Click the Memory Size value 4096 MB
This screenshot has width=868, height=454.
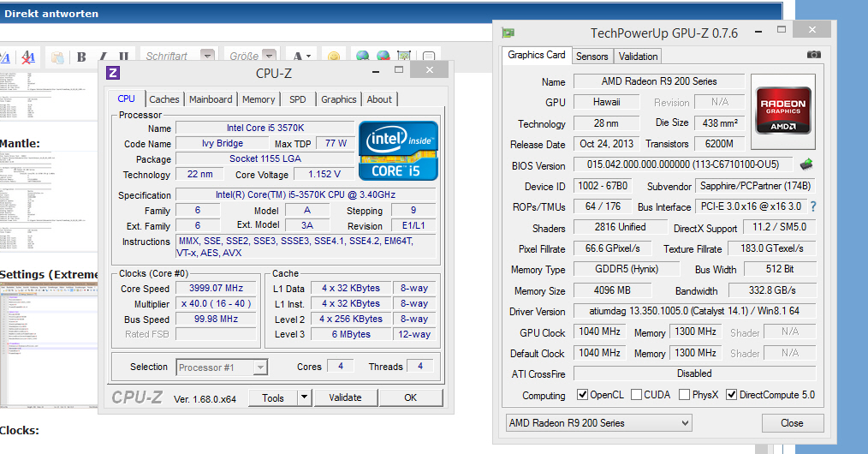pyautogui.click(x=612, y=290)
